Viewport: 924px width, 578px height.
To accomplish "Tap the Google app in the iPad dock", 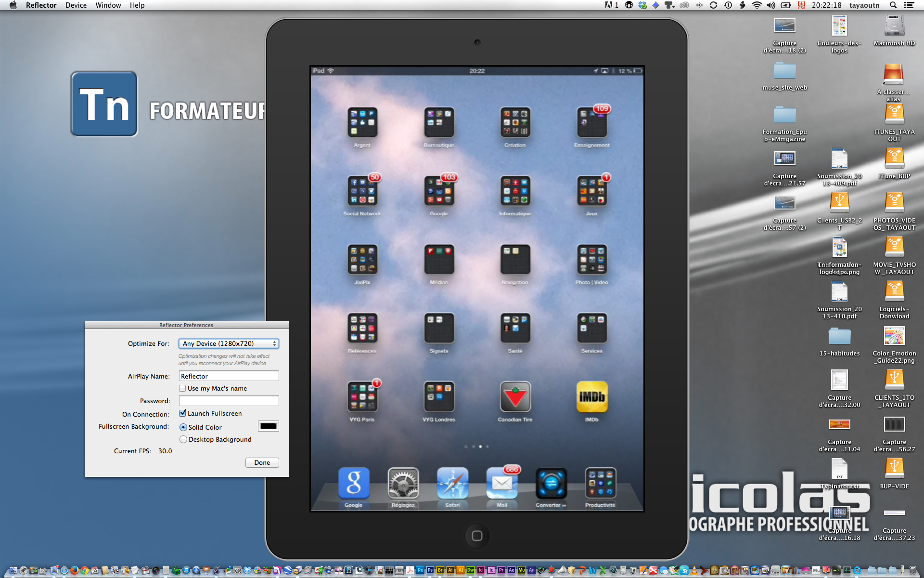I will pyautogui.click(x=354, y=483).
